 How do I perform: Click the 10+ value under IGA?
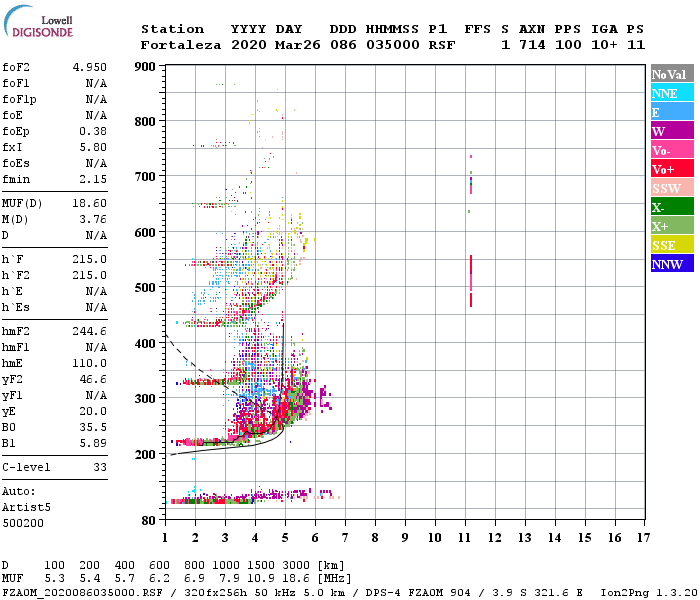pyautogui.click(x=604, y=45)
